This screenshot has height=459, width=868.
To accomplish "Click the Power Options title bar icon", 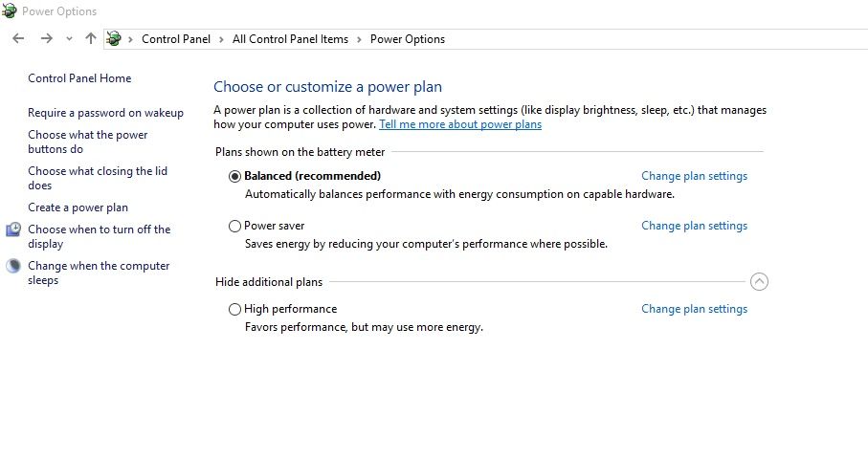I will (9, 11).
